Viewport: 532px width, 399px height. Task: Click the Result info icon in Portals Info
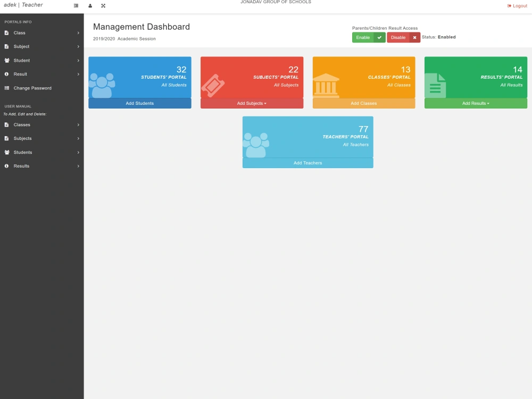[x=6, y=74]
